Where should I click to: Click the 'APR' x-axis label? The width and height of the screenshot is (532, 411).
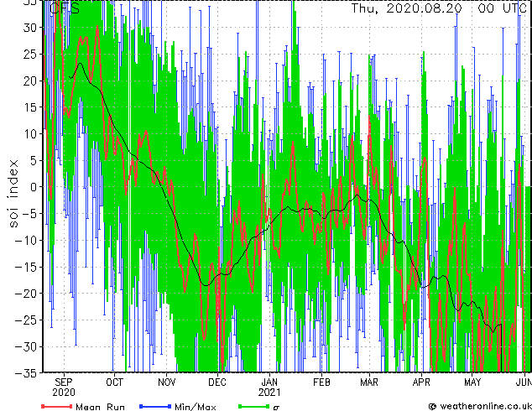pos(421,382)
